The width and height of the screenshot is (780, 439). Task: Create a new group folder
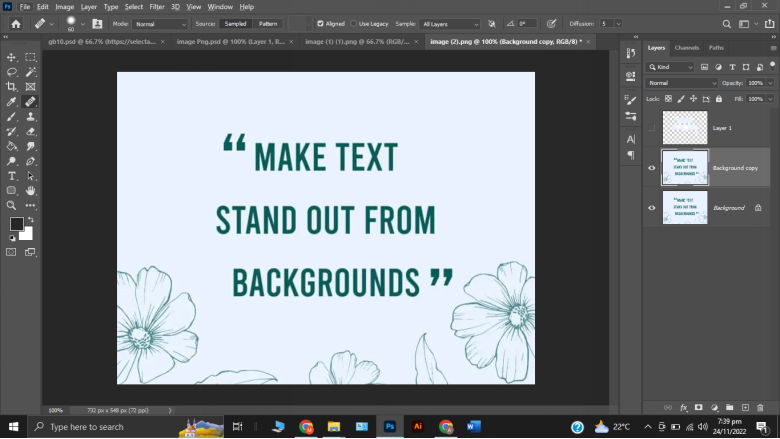tap(729, 408)
